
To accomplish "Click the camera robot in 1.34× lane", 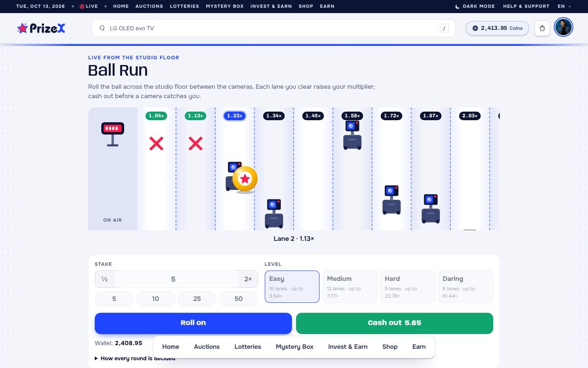I will (x=274, y=213).
